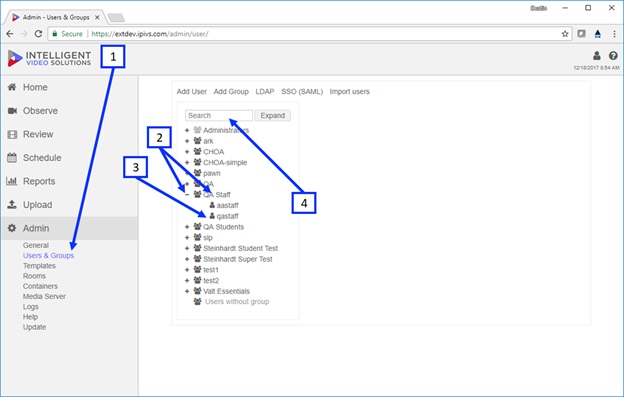Click the Observe camera icon
Image resolution: width=624 pixels, height=397 pixels.
[12, 111]
